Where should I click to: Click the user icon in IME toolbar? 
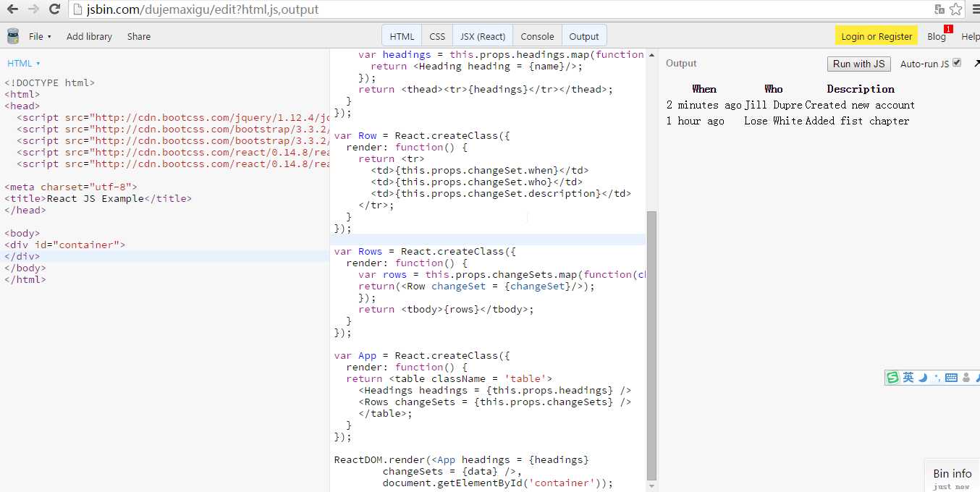click(x=966, y=378)
